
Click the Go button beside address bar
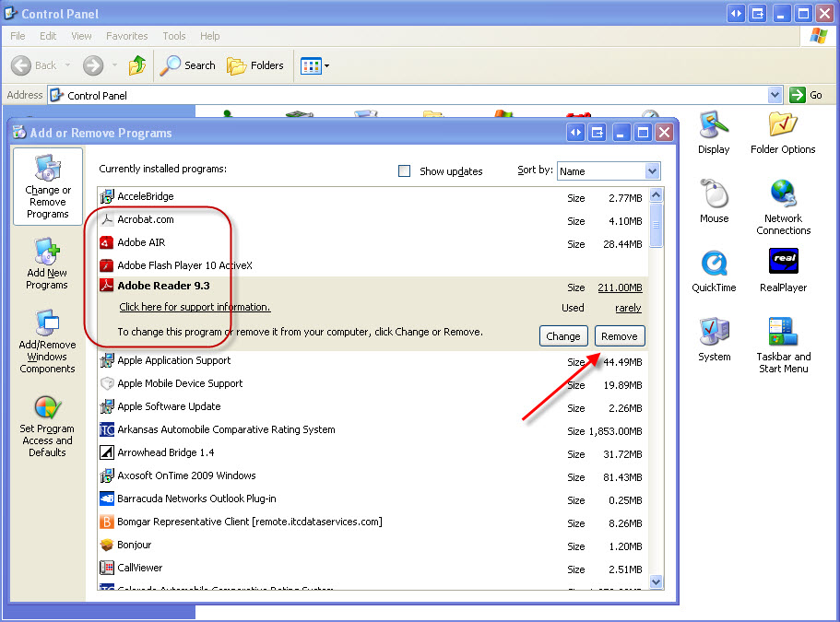click(x=806, y=95)
